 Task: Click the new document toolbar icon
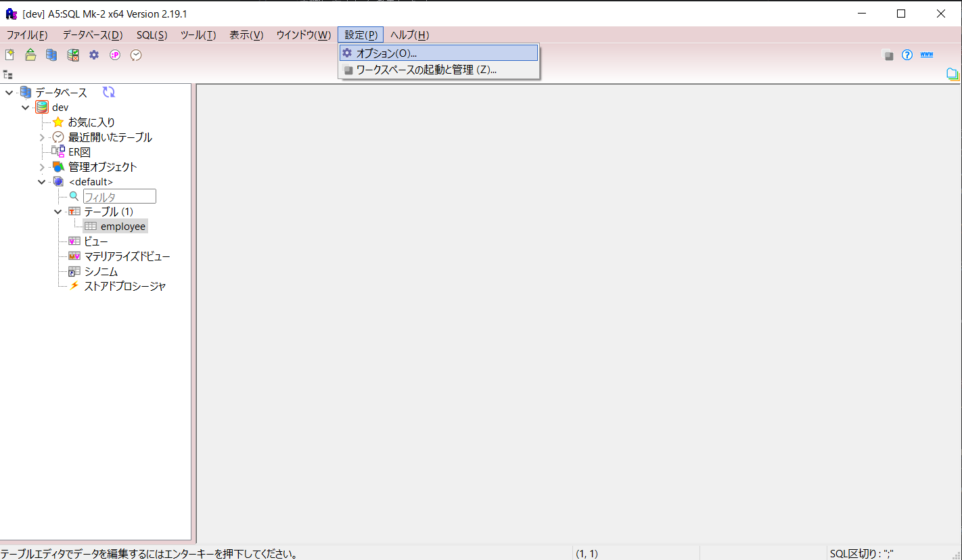click(9, 55)
